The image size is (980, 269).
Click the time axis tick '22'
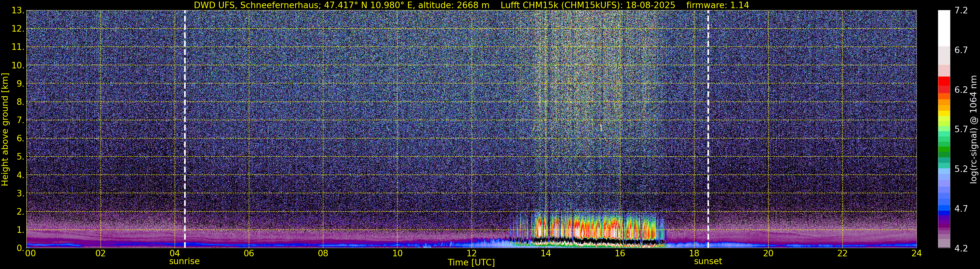[842, 253]
